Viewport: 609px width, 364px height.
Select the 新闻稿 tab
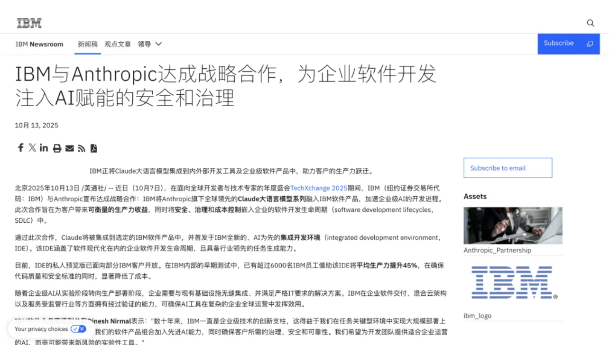coord(87,44)
